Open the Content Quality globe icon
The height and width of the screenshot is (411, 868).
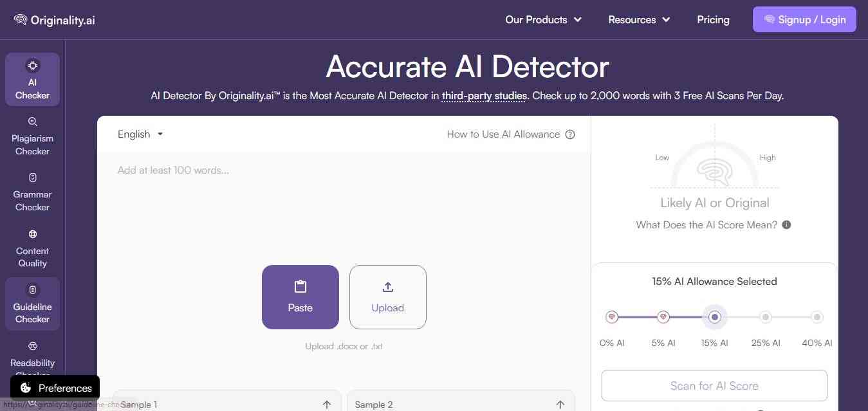pyautogui.click(x=33, y=234)
